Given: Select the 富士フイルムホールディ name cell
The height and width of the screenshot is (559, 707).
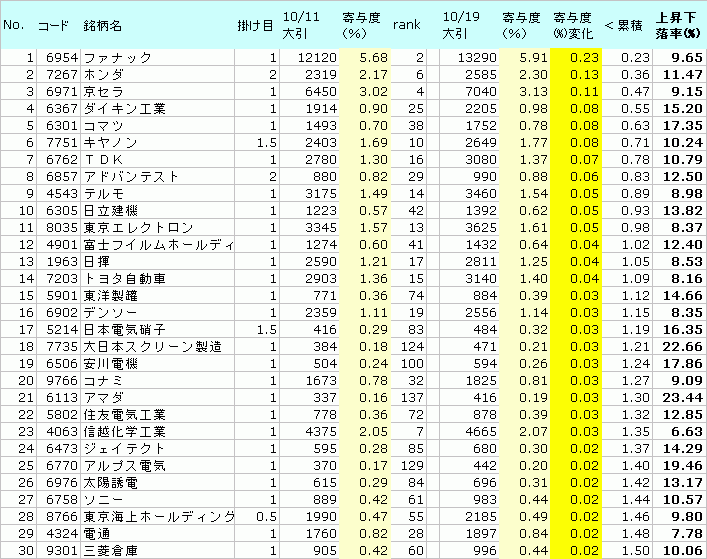Looking at the screenshot, I should point(158,245).
